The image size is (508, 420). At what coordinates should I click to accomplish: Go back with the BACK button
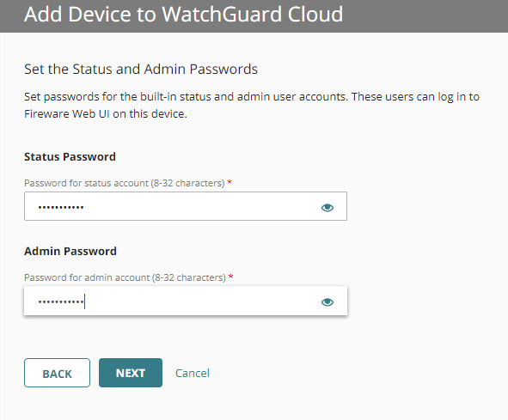coord(57,373)
